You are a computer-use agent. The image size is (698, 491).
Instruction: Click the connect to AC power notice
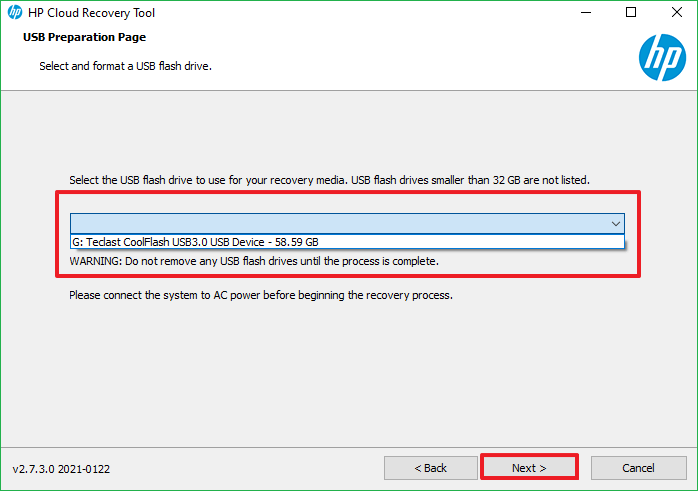[261, 295]
